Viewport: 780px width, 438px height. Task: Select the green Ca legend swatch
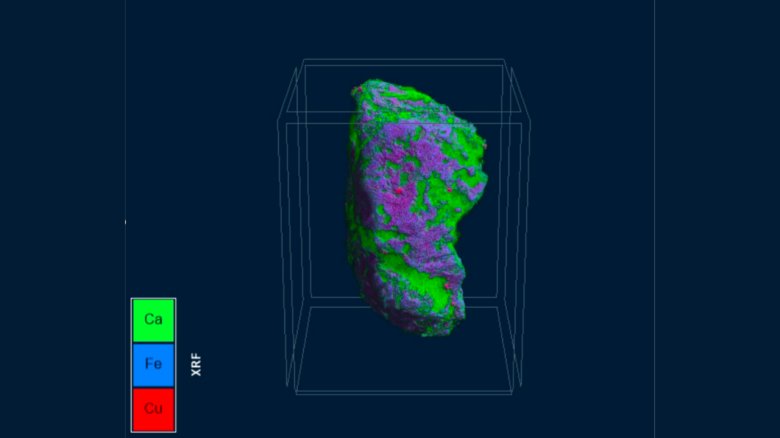coord(153,320)
